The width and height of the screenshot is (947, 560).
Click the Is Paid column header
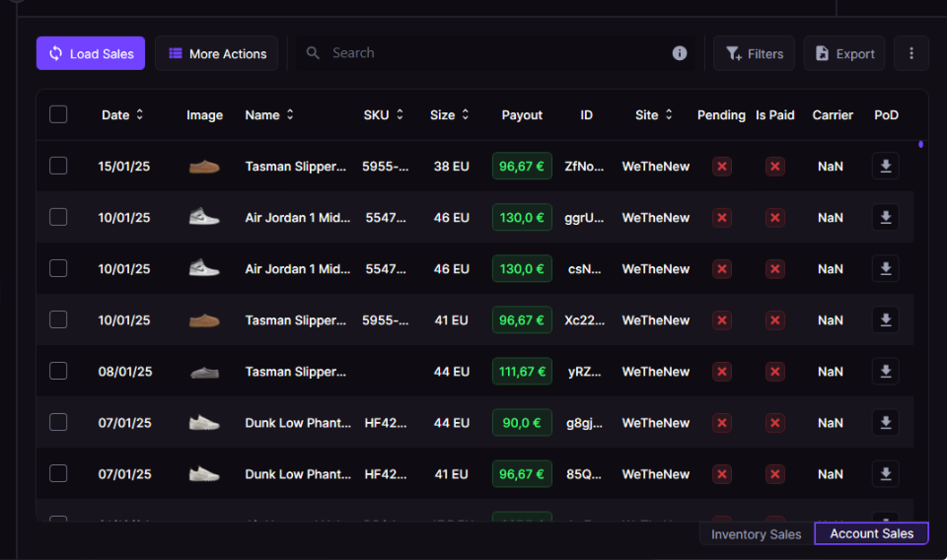(775, 114)
